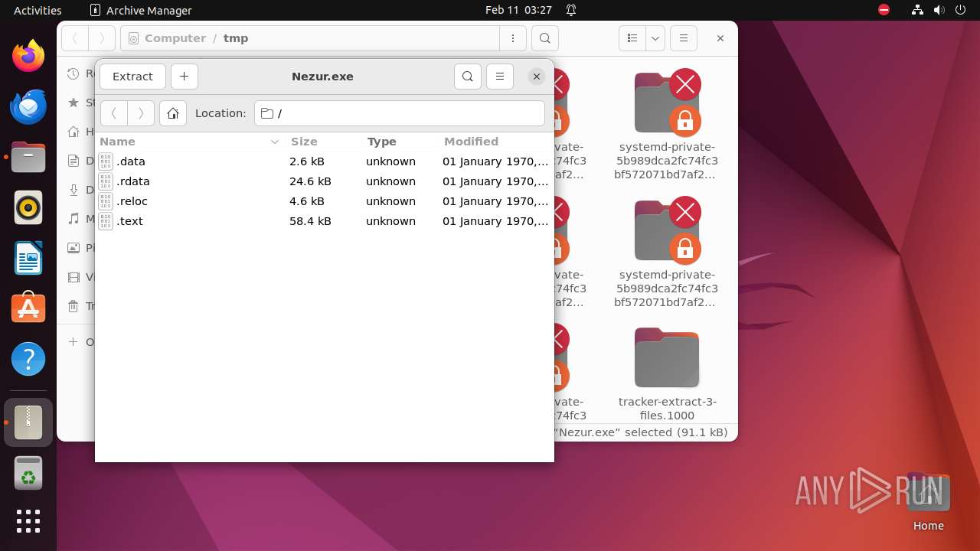Sort archive list by Type column
This screenshot has height=551, width=980.
coord(400,142)
